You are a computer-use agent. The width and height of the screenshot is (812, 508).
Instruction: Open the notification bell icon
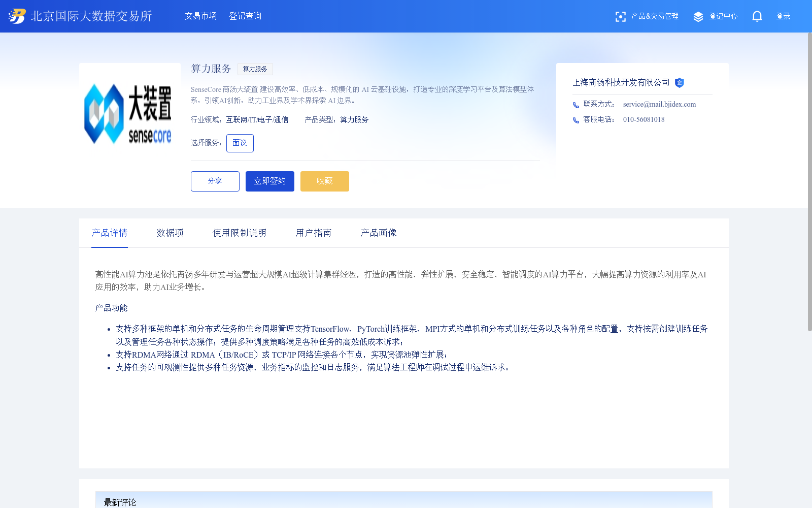coord(757,16)
